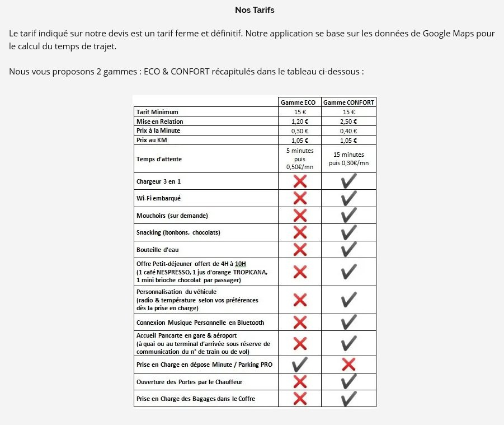504x425 pixels.
Task: Click the Nos Tarifs heading
Action: coord(255,10)
